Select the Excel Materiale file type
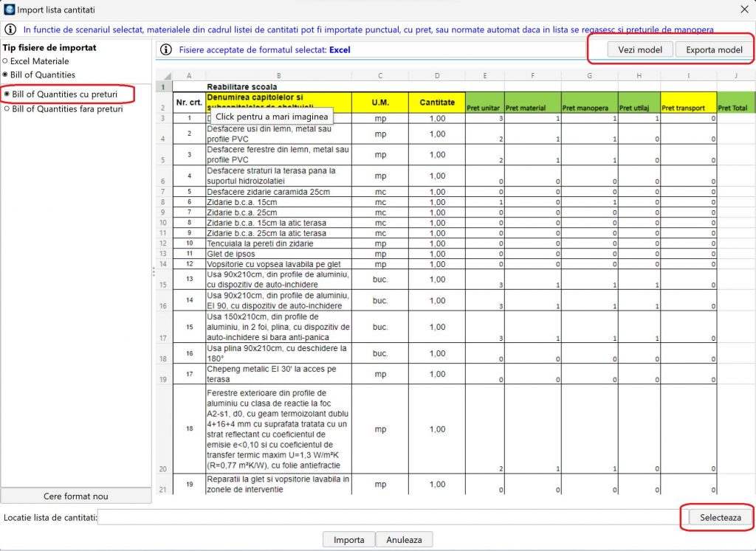The height and width of the screenshot is (551, 756). (x=35, y=61)
